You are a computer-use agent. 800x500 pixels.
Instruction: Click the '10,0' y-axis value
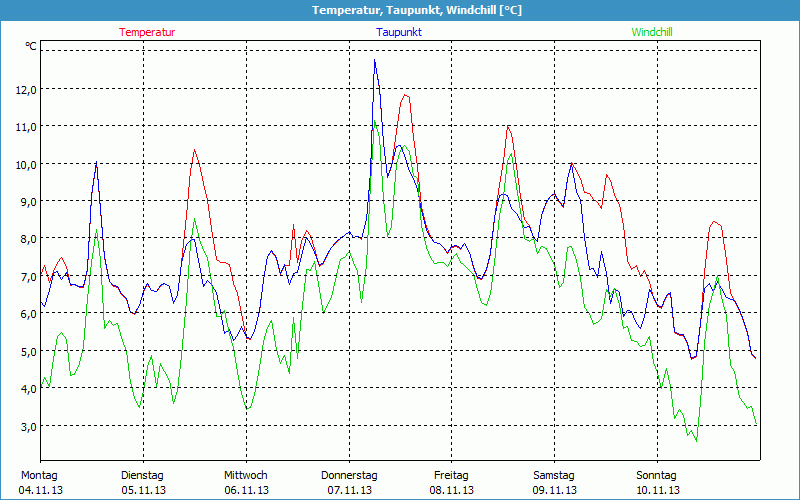[x=26, y=164]
